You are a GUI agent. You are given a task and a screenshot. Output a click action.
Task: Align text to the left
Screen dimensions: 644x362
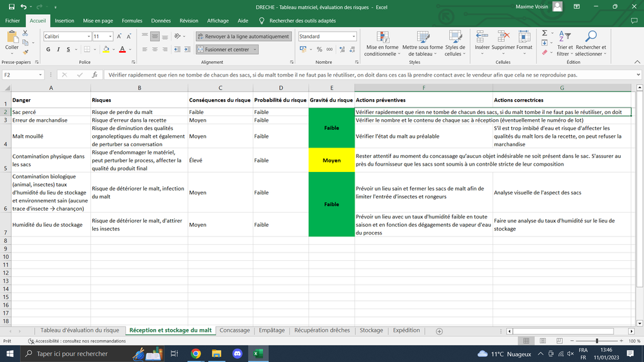[144, 49]
